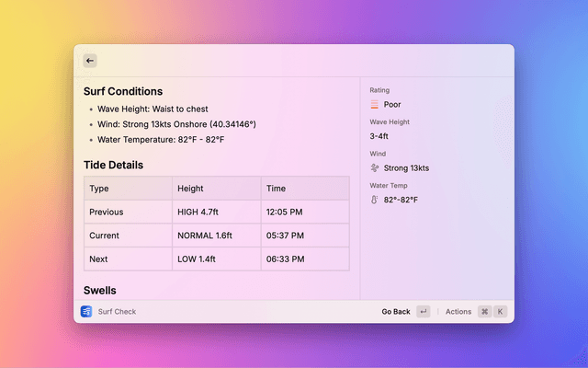Image resolution: width=588 pixels, height=368 pixels.
Task: Click the HIGH 4.7ft table cell
Action: click(198, 212)
